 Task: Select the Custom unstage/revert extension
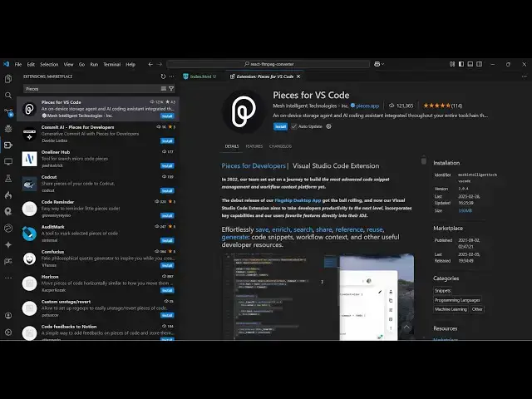98,308
